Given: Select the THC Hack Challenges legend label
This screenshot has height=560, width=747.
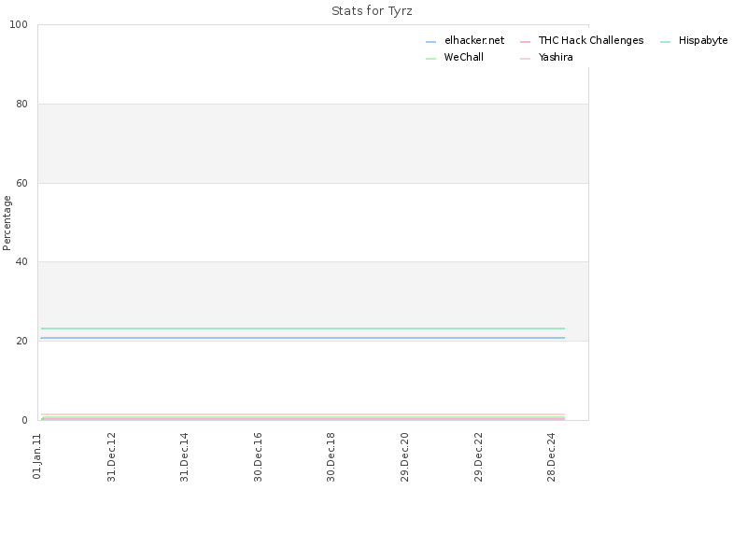Looking at the screenshot, I should click(x=591, y=40).
